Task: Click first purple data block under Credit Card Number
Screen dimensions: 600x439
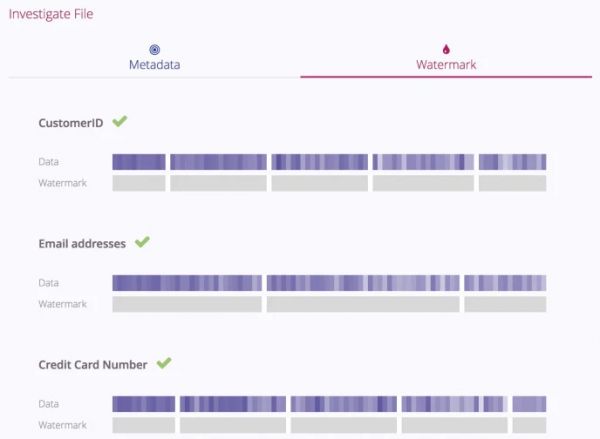Action: click(x=143, y=404)
